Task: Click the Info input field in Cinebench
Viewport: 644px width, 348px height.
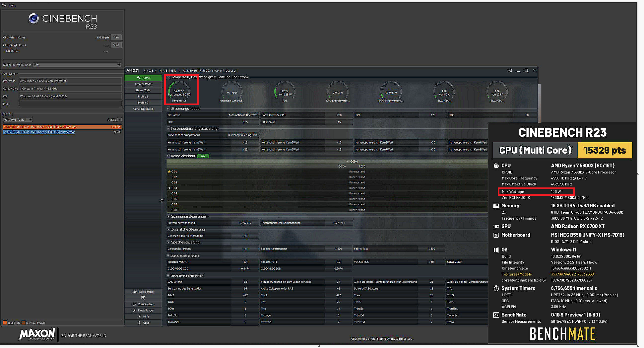Action: click(x=70, y=104)
